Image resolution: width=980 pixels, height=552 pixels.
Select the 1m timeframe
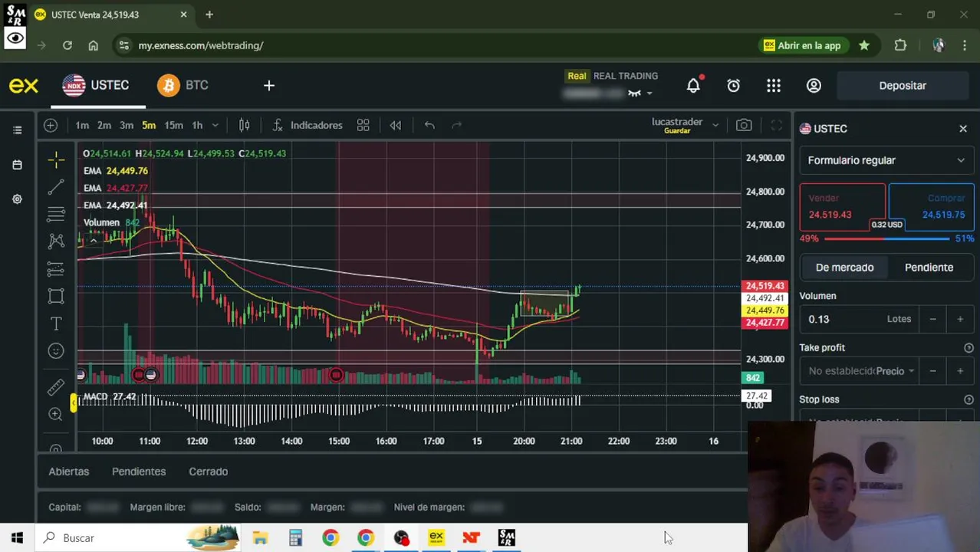tap(82, 125)
